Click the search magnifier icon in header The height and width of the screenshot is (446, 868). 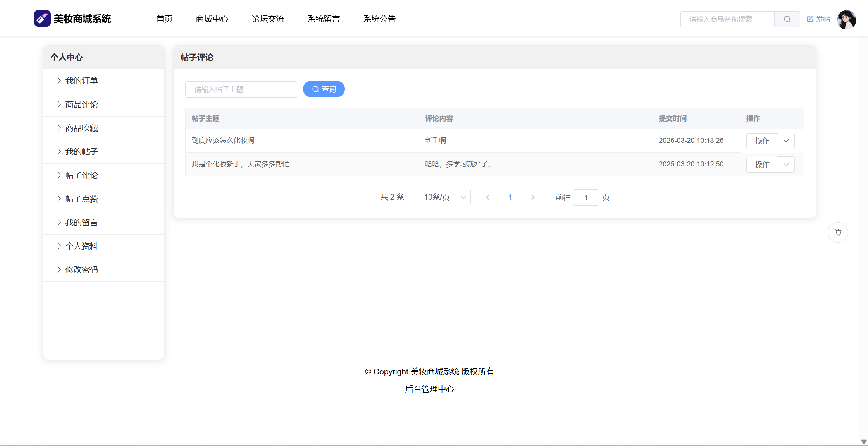pyautogui.click(x=787, y=19)
